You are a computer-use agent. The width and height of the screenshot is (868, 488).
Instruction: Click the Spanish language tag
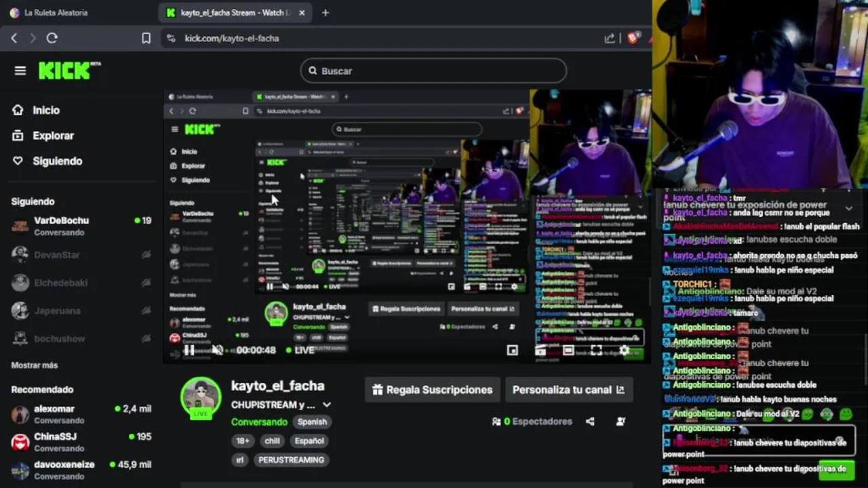point(312,422)
